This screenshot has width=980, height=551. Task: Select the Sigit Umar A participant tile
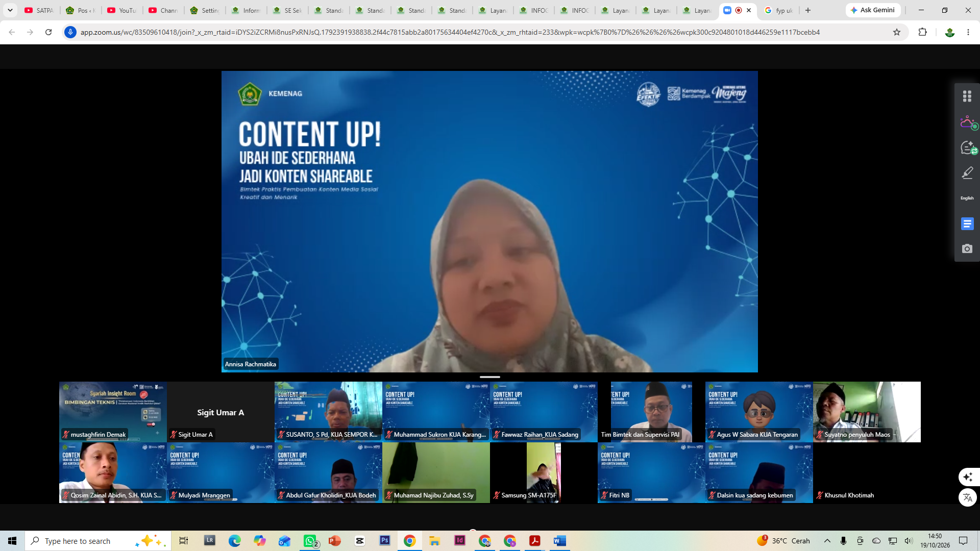coord(220,412)
